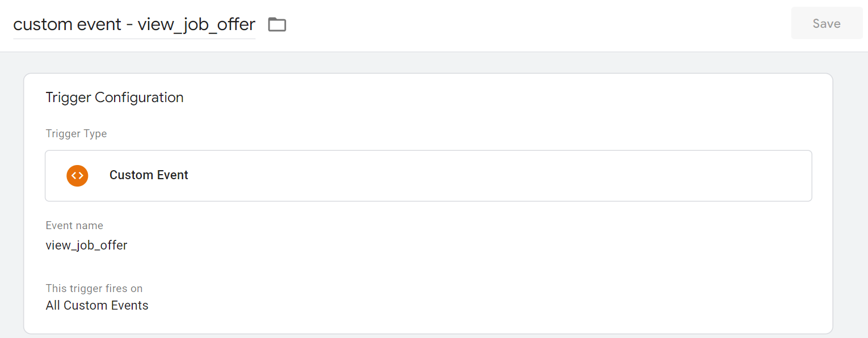Click the gray background right of the card

pos(850,198)
